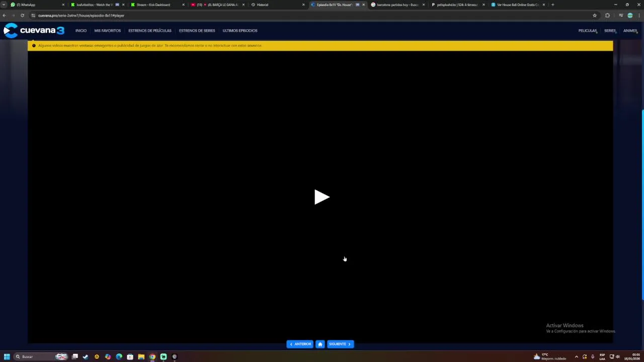Open the Chrome three-dot menu
This screenshot has height=362, width=644.
tap(639, 16)
